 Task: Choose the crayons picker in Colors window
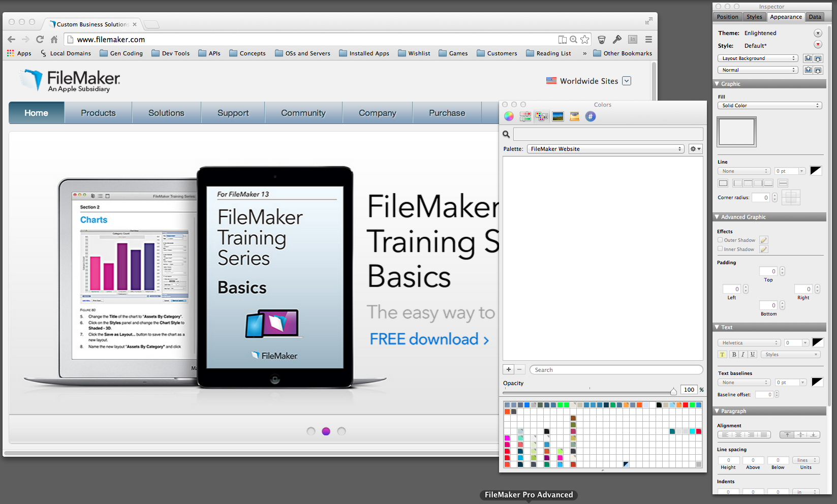click(x=574, y=116)
